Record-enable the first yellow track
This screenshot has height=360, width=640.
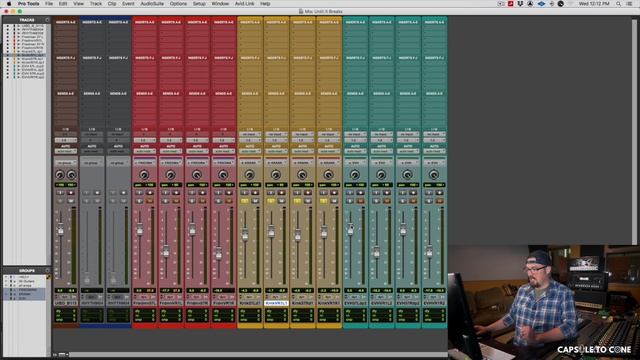[255, 193]
